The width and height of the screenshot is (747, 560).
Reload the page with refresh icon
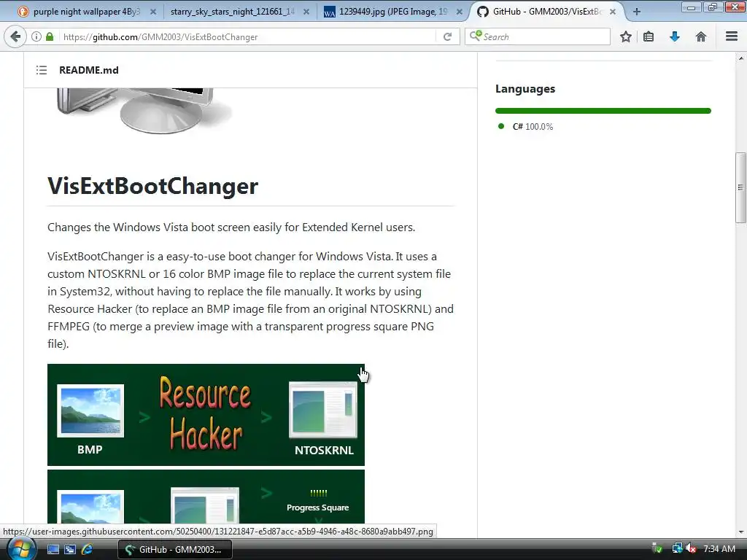447,36
